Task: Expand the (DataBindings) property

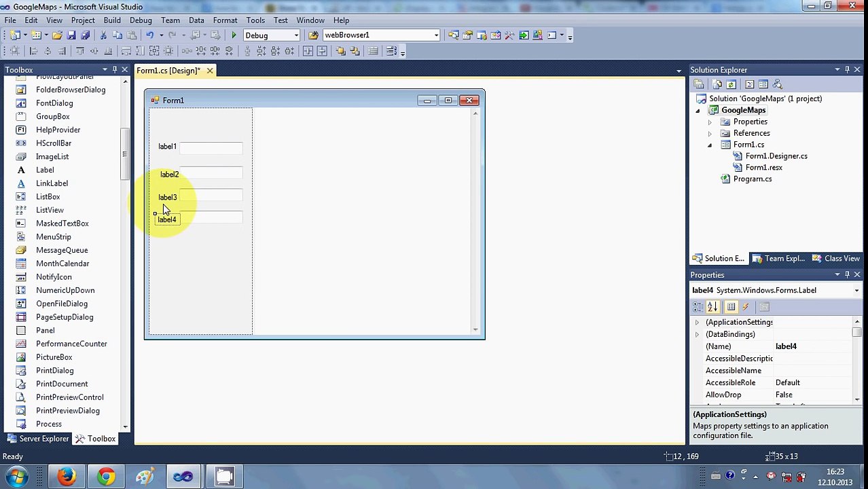Action: pyautogui.click(x=697, y=335)
